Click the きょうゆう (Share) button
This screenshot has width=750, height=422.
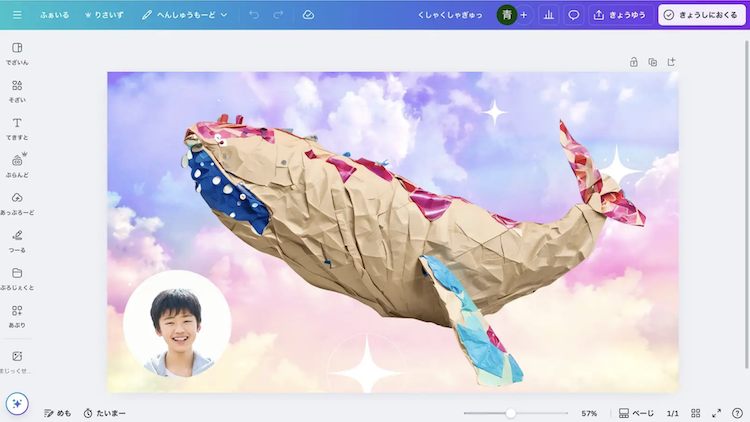pyautogui.click(x=620, y=15)
